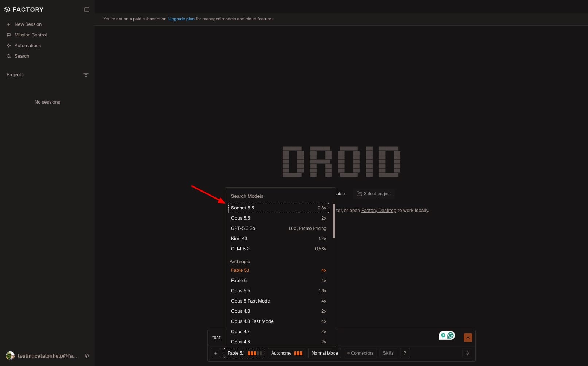This screenshot has width=588, height=366.
Task: Choose the Opus 5.5 1.6x model
Action: pyautogui.click(x=279, y=291)
